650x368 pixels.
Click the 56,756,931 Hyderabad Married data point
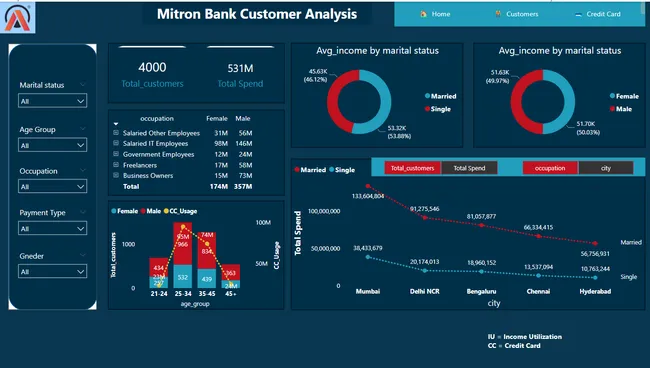(x=595, y=243)
